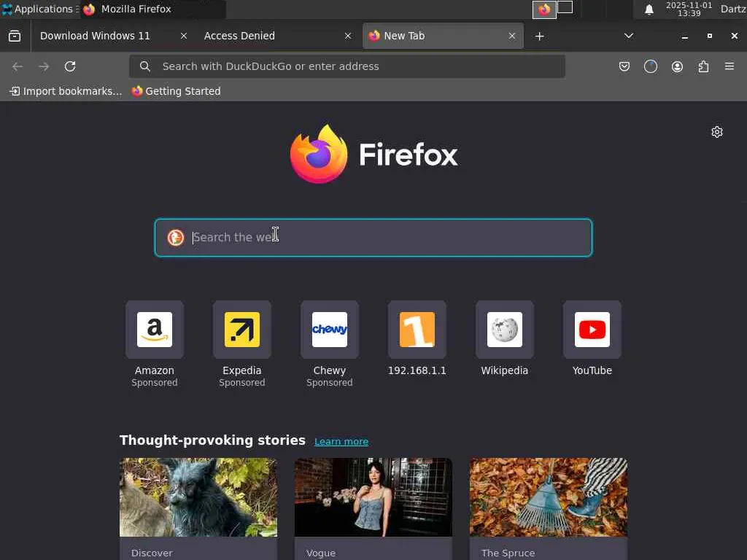The width and height of the screenshot is (747, 560).
Task: Follow the Learn more link
Action: click(341, 441)
